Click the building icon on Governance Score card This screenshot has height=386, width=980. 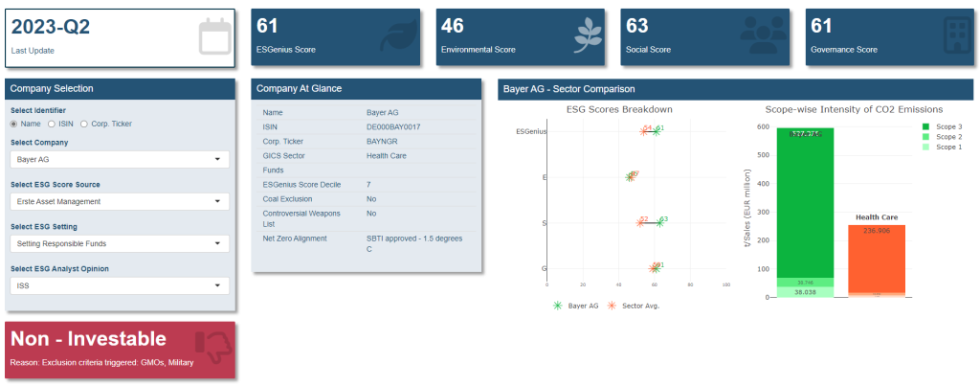tap(952, 35)
